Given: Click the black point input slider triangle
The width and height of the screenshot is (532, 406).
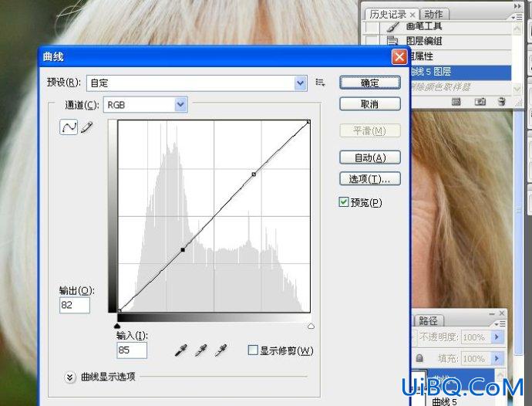Looking at the screenshot, I should [117, 326].
